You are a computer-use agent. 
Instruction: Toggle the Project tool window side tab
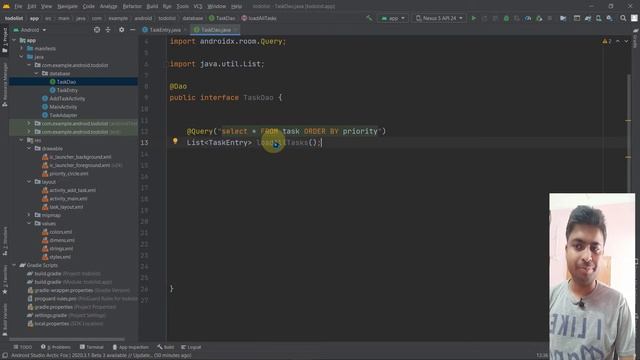[4, 40]
